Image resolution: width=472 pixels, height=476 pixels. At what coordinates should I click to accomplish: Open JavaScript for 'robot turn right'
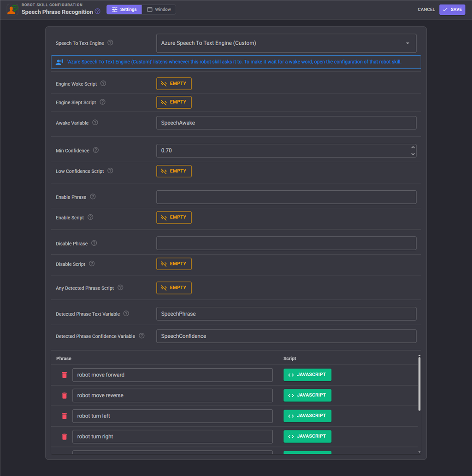pos(307,436)
